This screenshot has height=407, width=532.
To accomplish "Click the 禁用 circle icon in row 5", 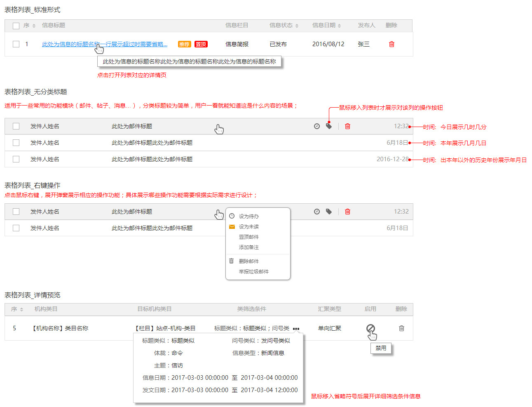I will [370, 328].
